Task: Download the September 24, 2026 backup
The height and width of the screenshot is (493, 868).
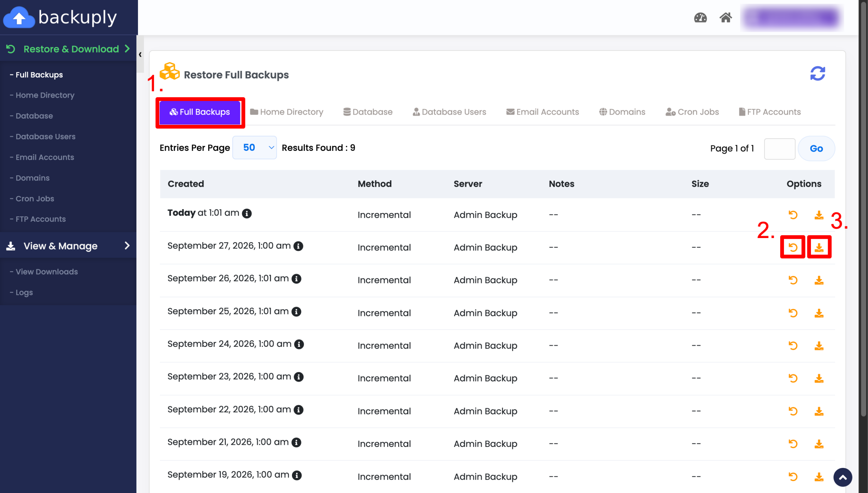Action: click(x=819, y=346)
